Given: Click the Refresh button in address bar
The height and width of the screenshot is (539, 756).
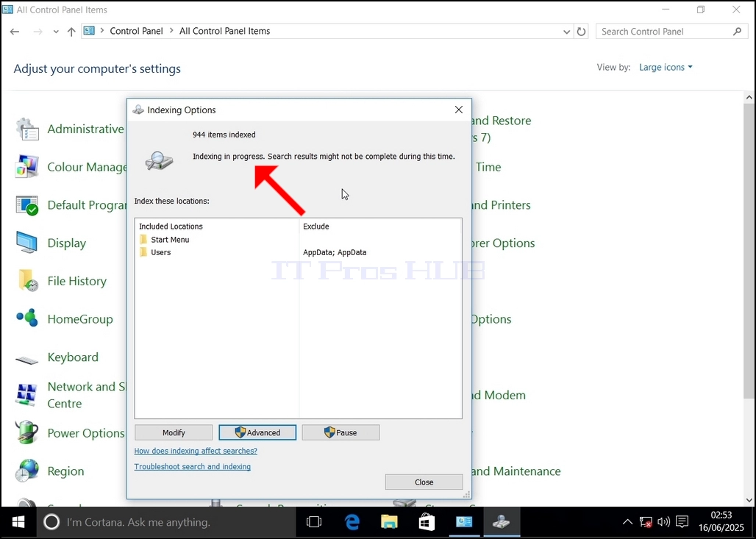Looking at the screenshot, I should [x=582, y=32].
